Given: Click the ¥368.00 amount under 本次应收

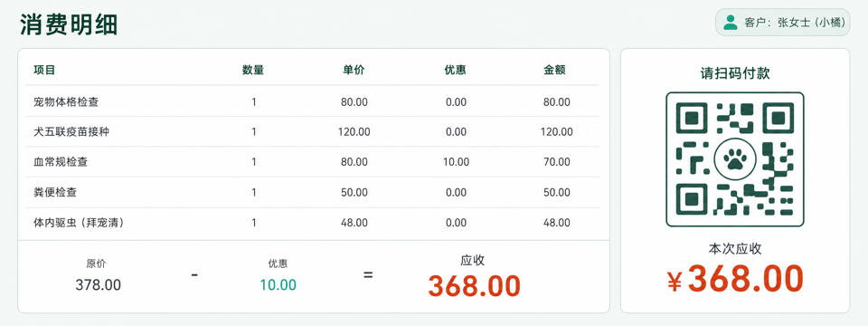Looking at the screenshot, I should coord(735,278).
